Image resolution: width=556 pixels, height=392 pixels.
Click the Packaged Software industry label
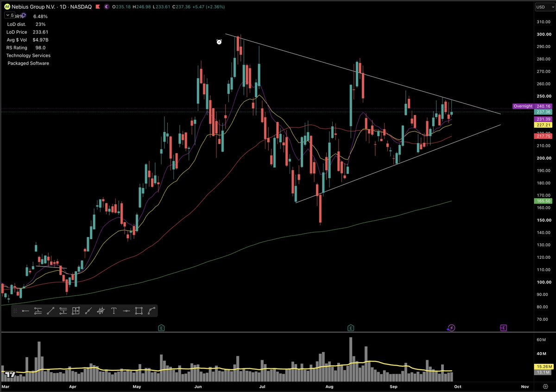pyautogui.click(x=28, y=63)
